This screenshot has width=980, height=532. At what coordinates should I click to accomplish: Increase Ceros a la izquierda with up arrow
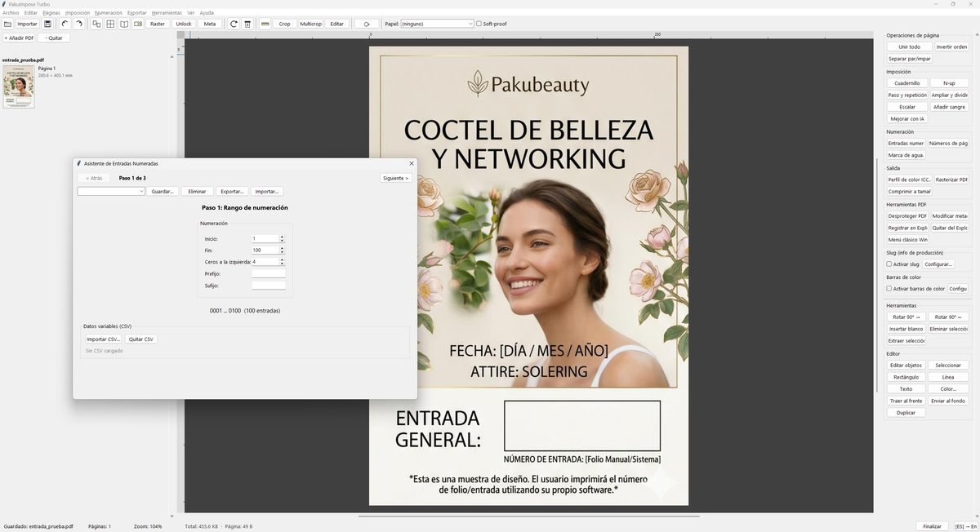pyautogui.click(x=282, y=259)
